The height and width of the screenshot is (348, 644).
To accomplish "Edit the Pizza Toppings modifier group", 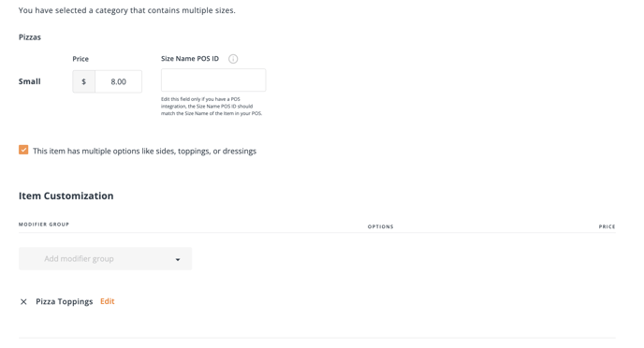I will (108, 301).
